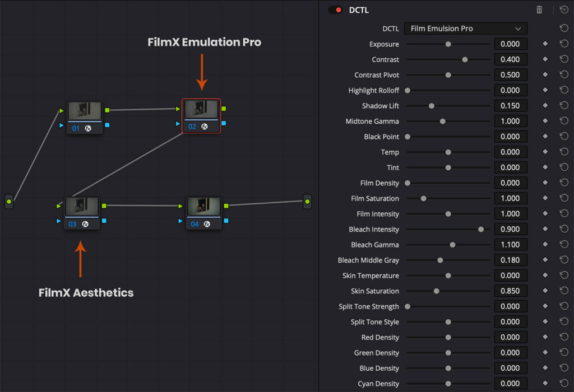Image resolution: width=574 pixels, height=392 pixels.
Task: Reset the Contrast parameter
Action: click(564, 59)
